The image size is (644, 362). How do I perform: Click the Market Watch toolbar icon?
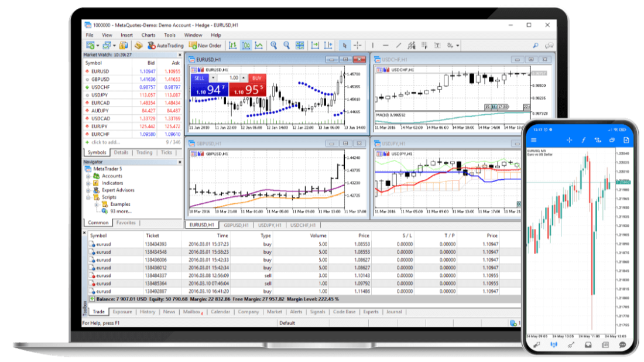[x=124, y=46]
